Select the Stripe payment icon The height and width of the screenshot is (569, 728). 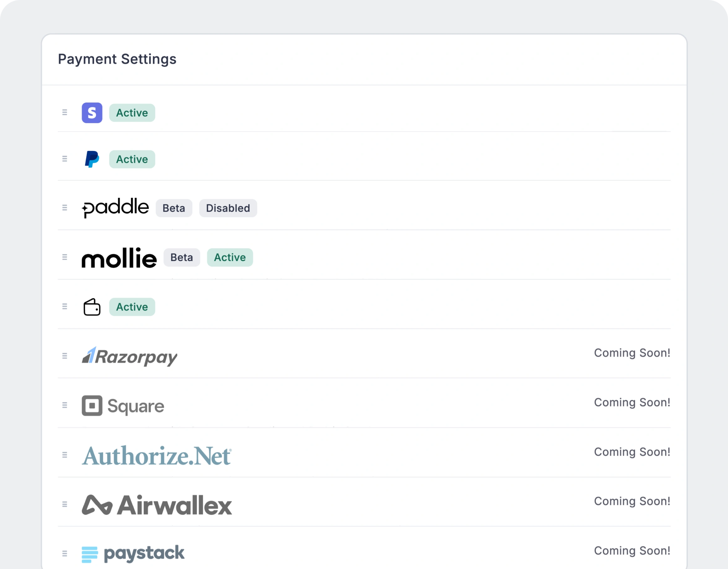92,113
